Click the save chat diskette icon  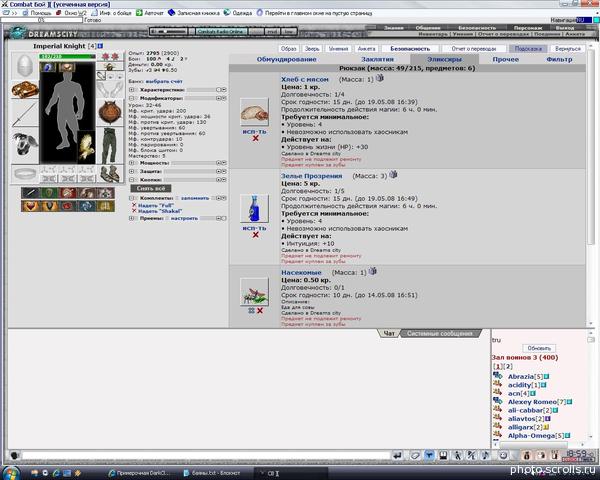coord(443,455)
